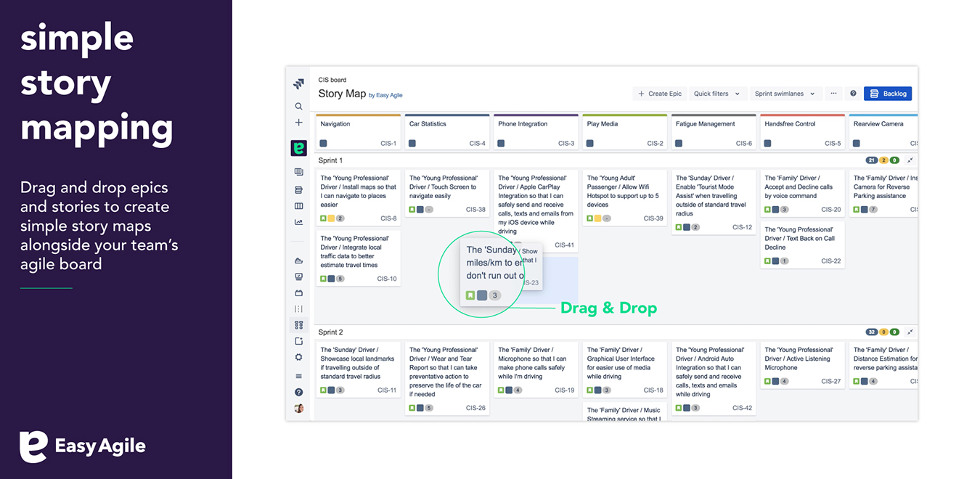Image resolution: width=980 pixels, height=479 pixels.
Task: Open the three-dots more options button
Action: (x=833, y=94)
